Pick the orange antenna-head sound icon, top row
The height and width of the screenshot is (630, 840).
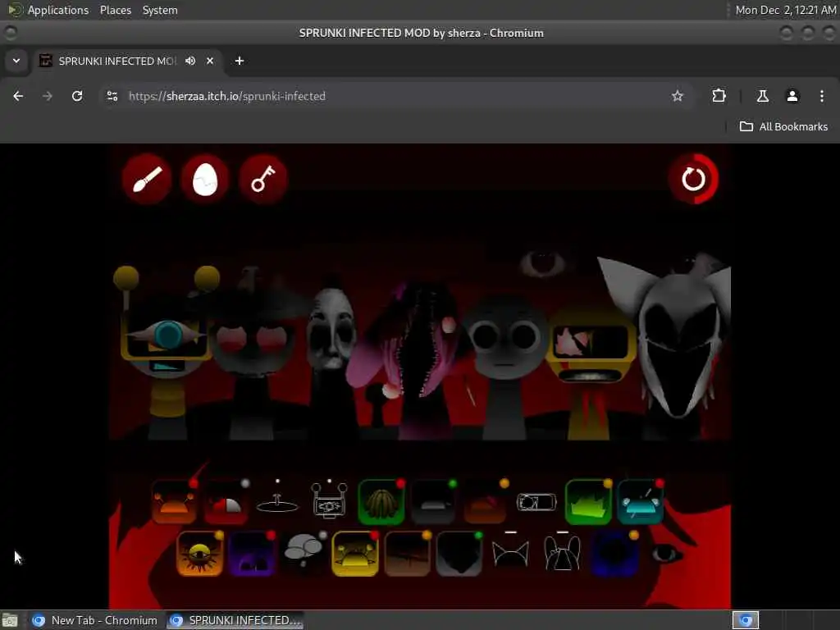tap(174, 502)
